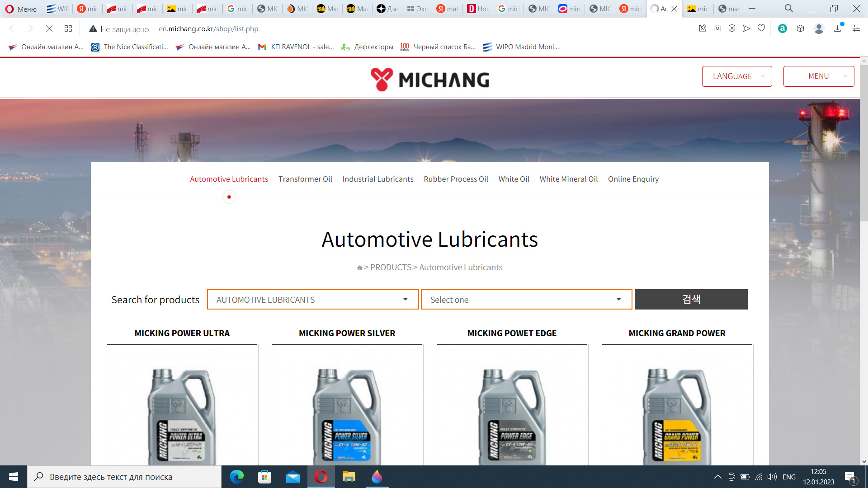Image resolution: width=868 pixels, height=488 pixels.
Task: Open Microsoft Edge from the taskbar
Action: point(236,477)
